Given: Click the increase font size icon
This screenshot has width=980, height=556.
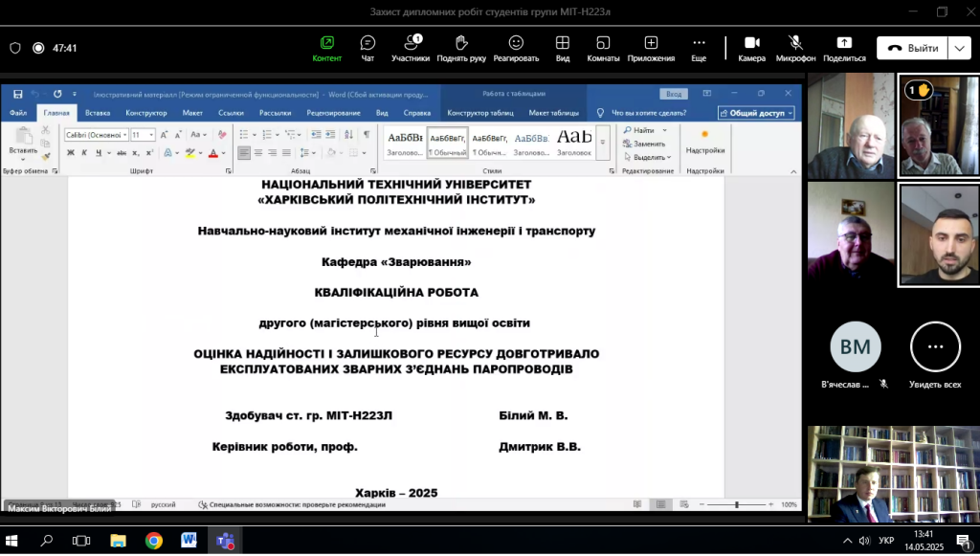Looking at the screenshot, I should 164,134.
